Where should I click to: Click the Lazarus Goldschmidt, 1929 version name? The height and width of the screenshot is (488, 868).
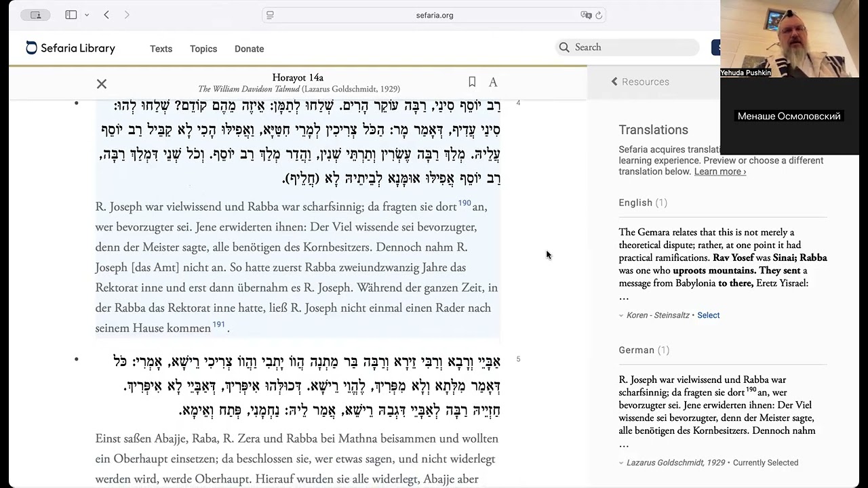(x=675, y=463)
